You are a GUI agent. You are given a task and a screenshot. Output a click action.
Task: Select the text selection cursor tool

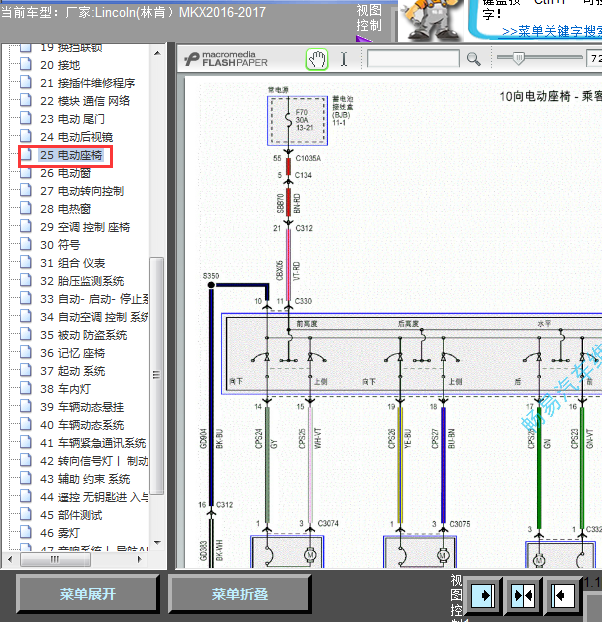pyautogui.click(x=344, y=59)
